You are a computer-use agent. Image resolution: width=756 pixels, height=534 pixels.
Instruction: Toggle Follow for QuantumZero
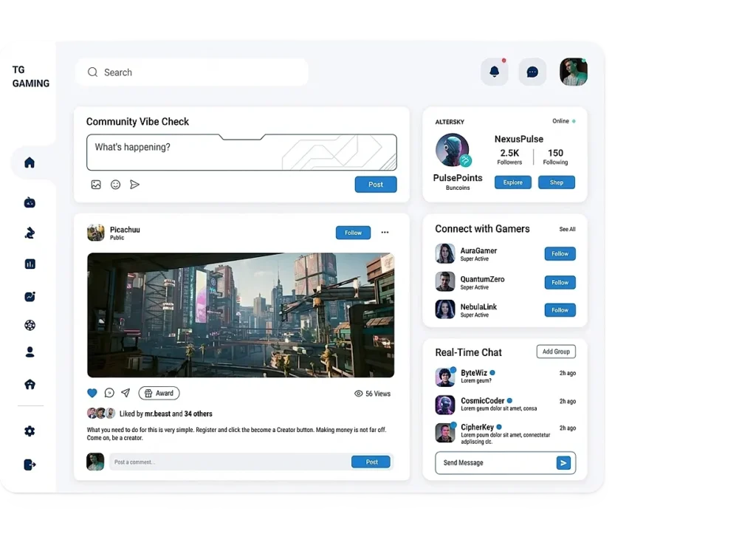(560, 282)
